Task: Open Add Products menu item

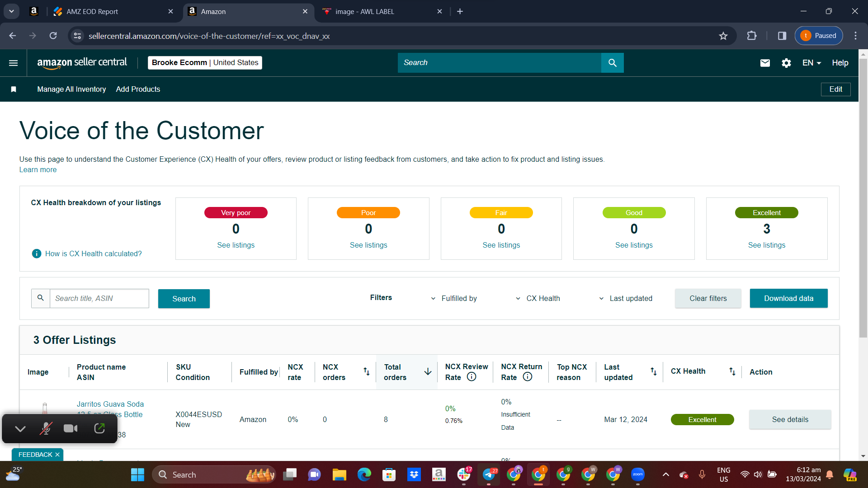Action: 138,89
